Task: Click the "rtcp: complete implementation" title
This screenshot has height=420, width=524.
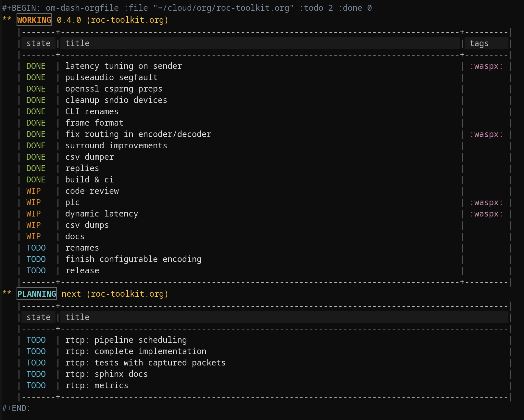Action: [x=136, y=352]
